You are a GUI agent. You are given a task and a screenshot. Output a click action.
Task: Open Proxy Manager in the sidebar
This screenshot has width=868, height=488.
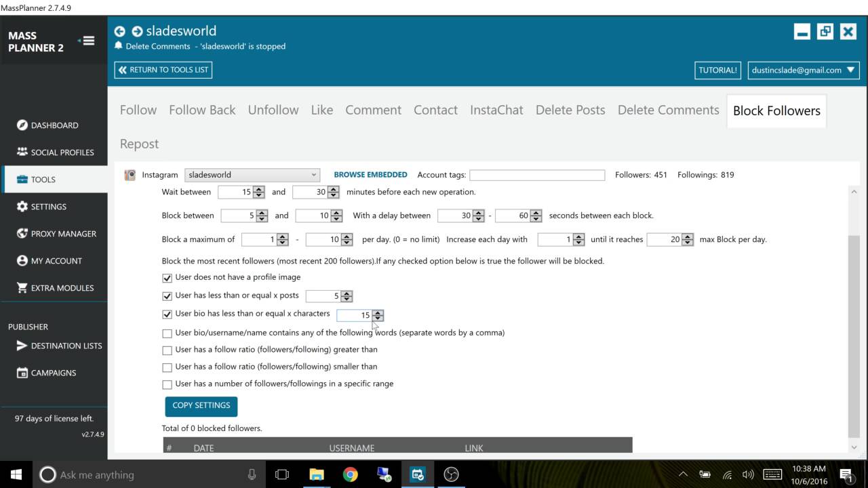[56, 234]
